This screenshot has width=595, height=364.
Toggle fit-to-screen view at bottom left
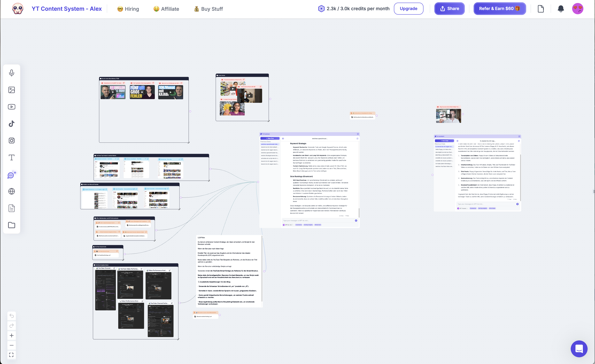[x=11, y=355]
